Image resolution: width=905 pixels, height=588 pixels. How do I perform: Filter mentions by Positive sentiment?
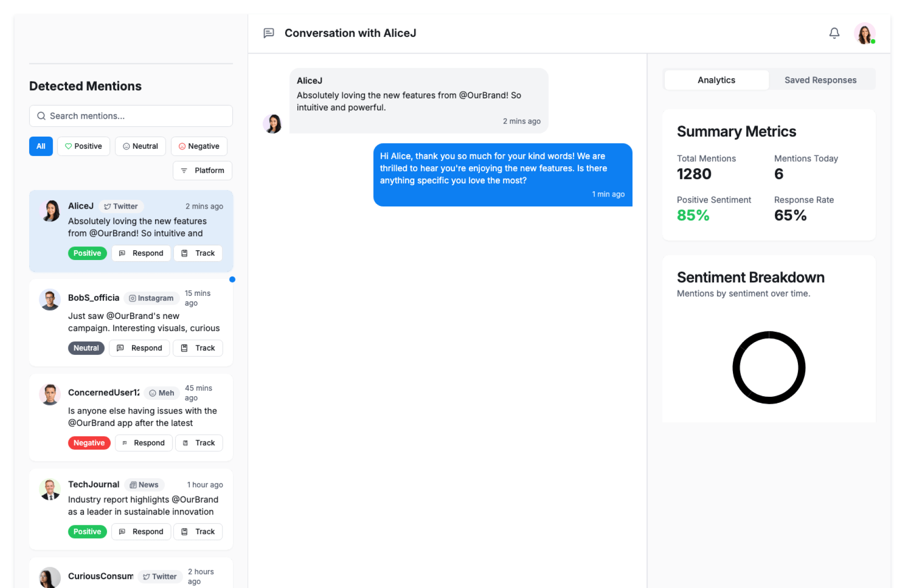[x=83, y=146]
